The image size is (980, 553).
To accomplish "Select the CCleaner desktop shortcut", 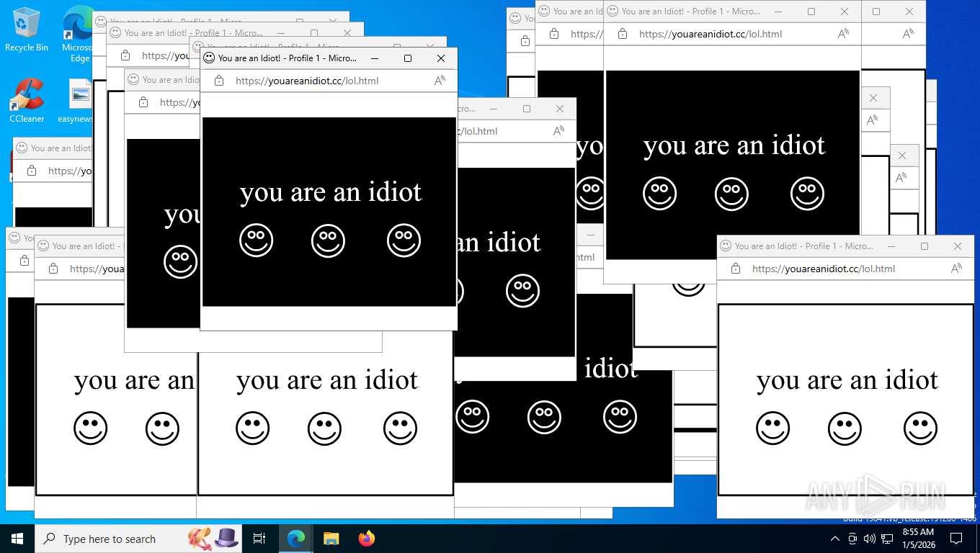I will click(x=27, y=101).
